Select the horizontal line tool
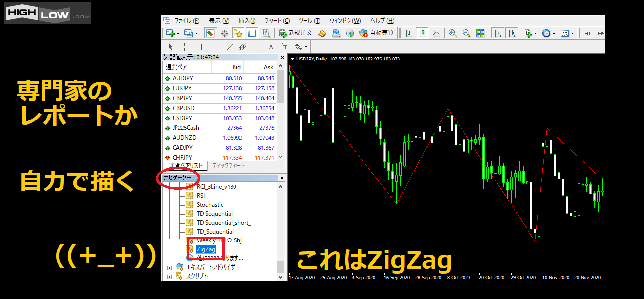This screenshot has height=299, width=644. click(x=215, y=47)
